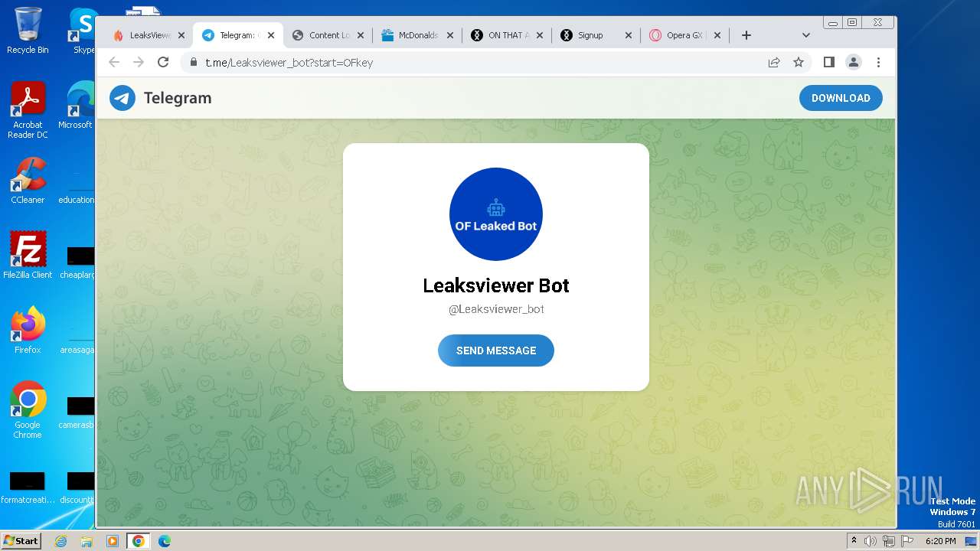Select the @Leaksviewer_bot username text
The height and width of the screenshot is (551, 980).
point(496,309)
